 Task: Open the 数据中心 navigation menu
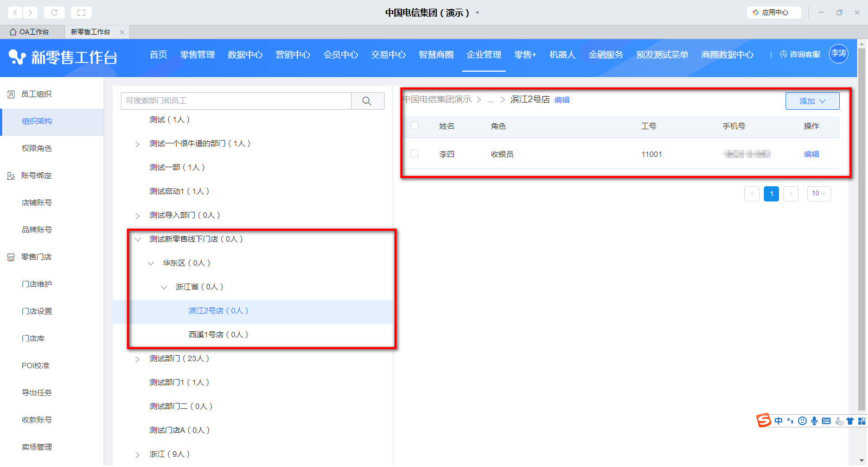245,55
